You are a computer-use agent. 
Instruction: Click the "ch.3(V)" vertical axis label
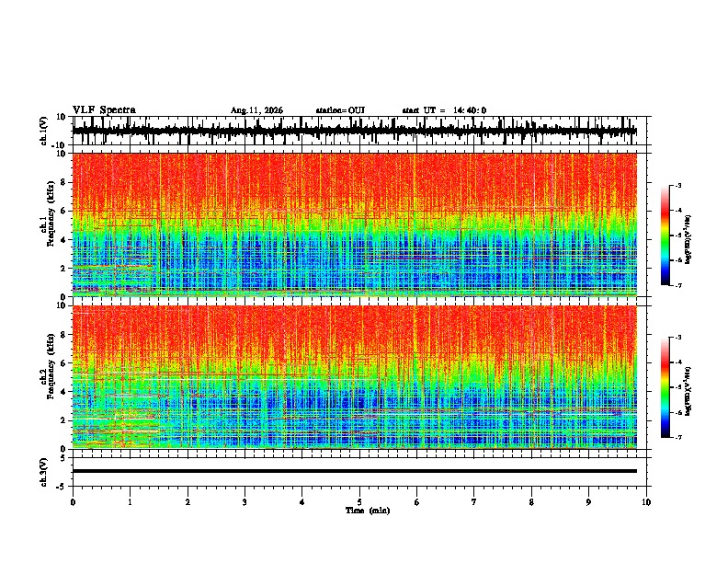[x=44, y=472]
